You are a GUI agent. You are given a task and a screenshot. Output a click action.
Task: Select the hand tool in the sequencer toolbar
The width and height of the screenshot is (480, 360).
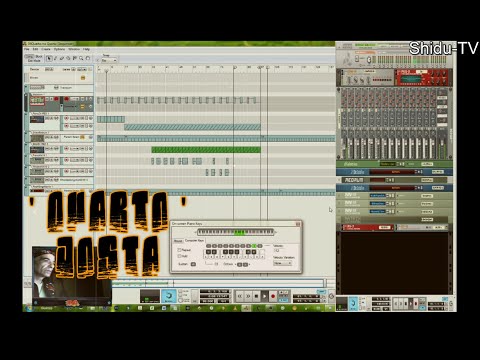[x=88, y=59]
